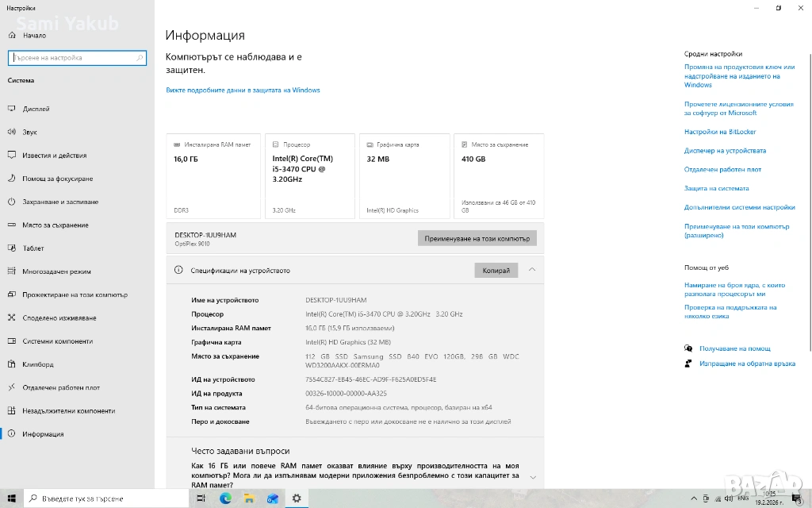Expand the 16 GB RAM FAQ question

click(532, 477)
